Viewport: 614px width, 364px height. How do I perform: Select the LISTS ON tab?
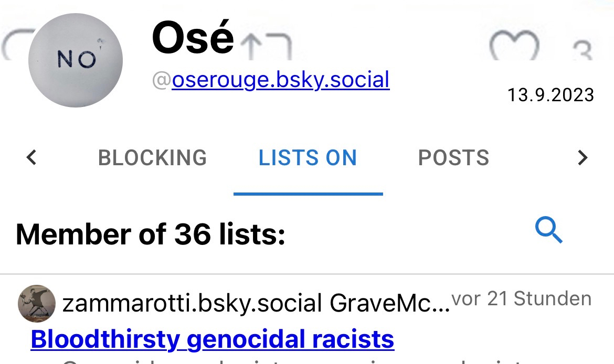pyautogui.click(x=308, y=158)
